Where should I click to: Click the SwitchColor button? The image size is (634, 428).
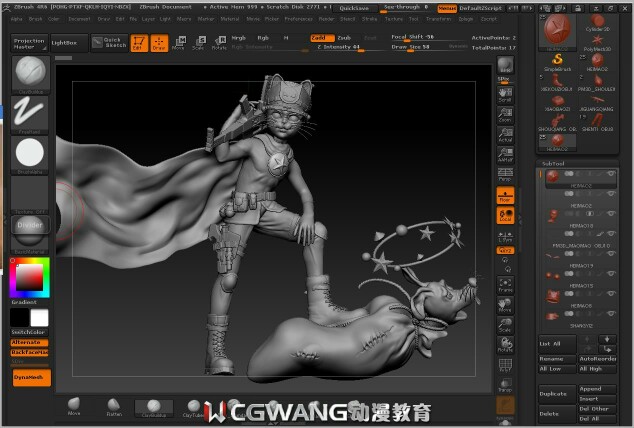point(29,332)
